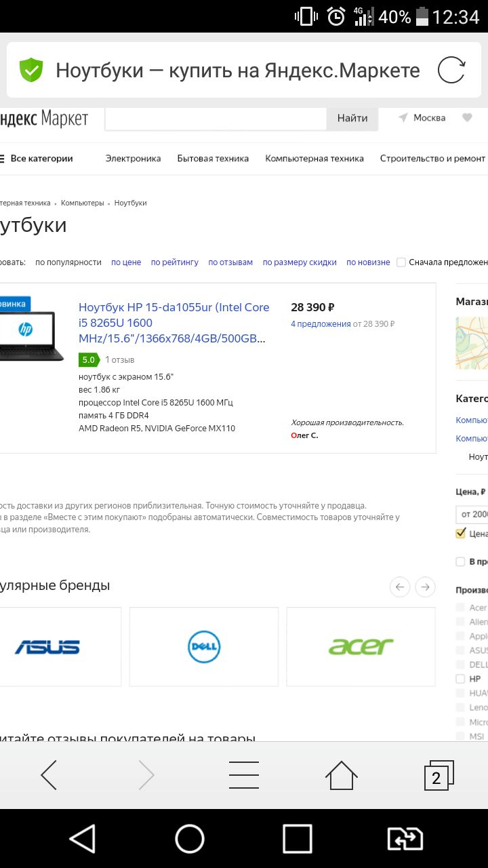
Task: Edit the minimum price 'от' field
Action: 472,514
